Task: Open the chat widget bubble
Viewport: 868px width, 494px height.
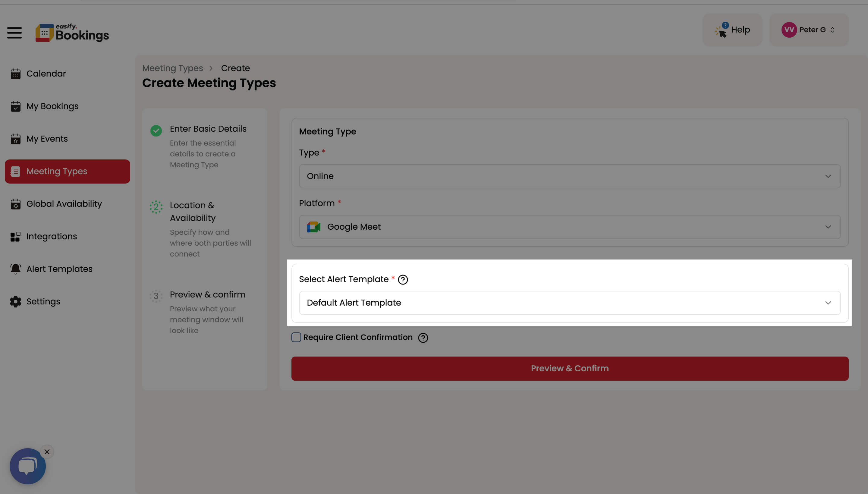Action: click(x=27, y=466)
